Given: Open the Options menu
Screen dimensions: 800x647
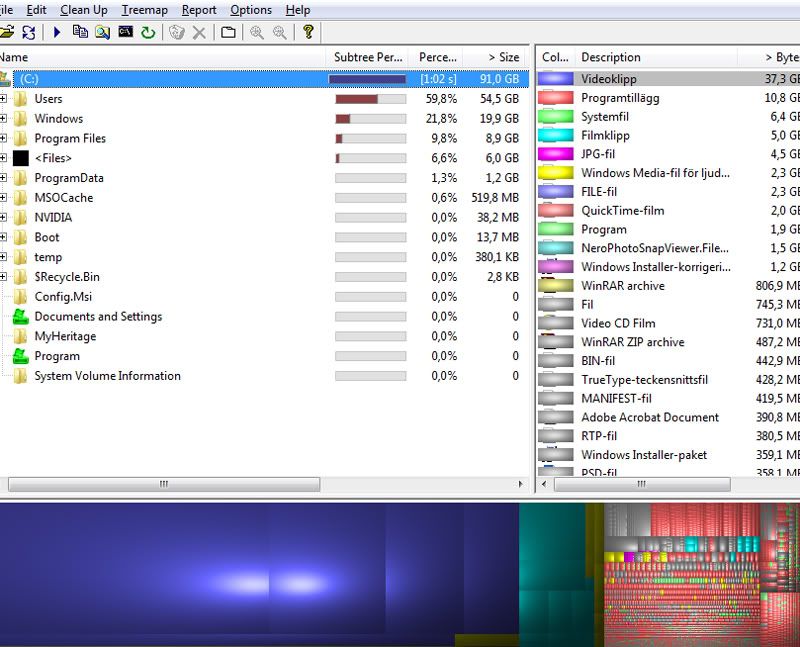Looking at the screenshot, I should click(251, 10).
